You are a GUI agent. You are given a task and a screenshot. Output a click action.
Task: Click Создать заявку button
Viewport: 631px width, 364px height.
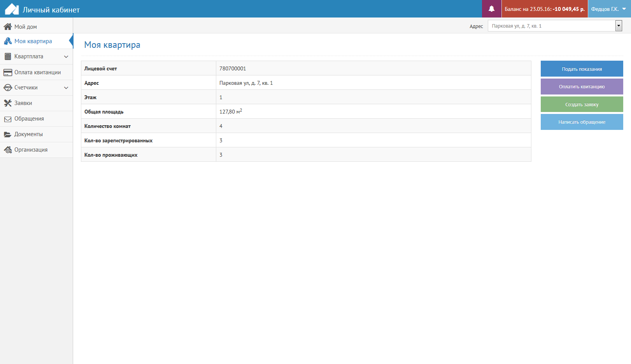click(582, 104)
